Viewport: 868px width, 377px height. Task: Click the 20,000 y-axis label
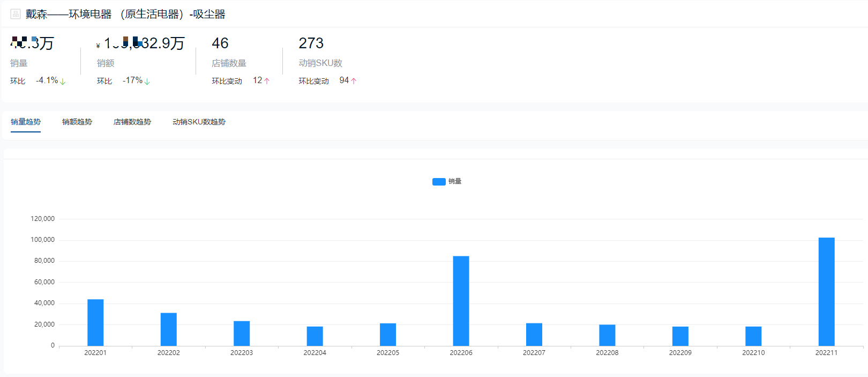44,324
